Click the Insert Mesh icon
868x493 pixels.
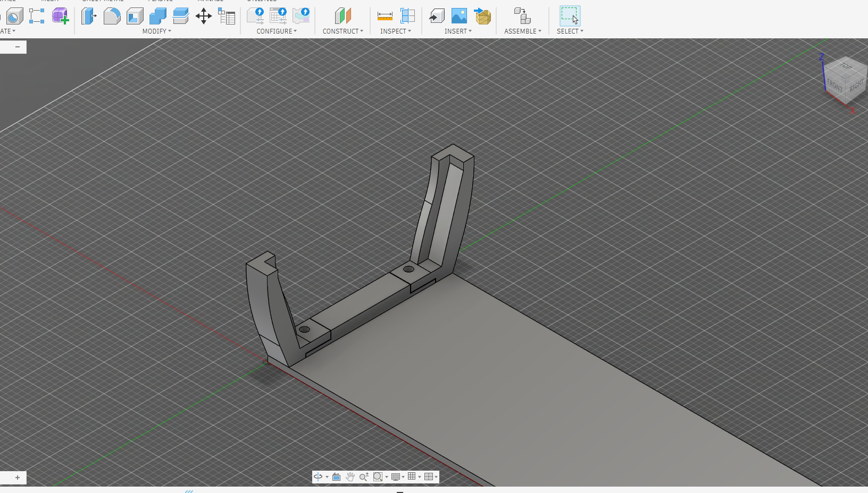[482, 16]
